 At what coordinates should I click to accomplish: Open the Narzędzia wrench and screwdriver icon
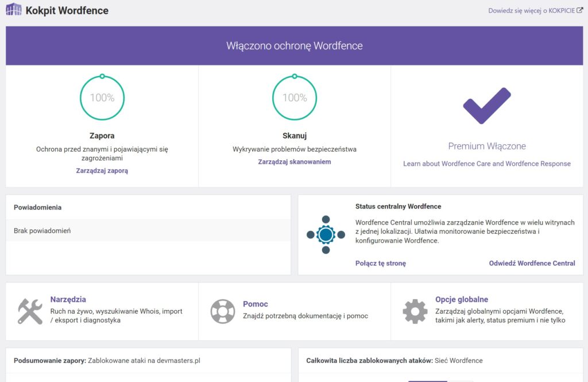[30, 311]
